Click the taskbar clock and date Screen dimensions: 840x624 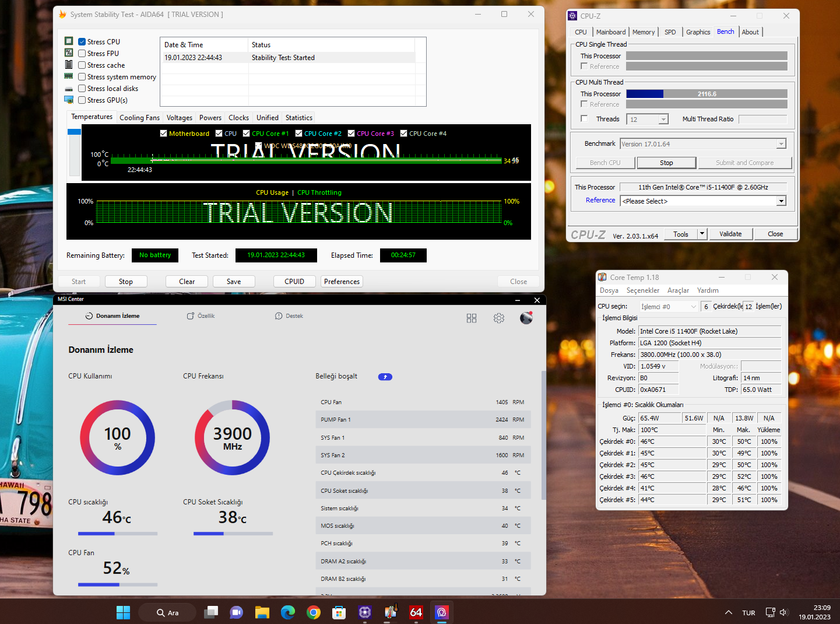[x=814, y=612]
